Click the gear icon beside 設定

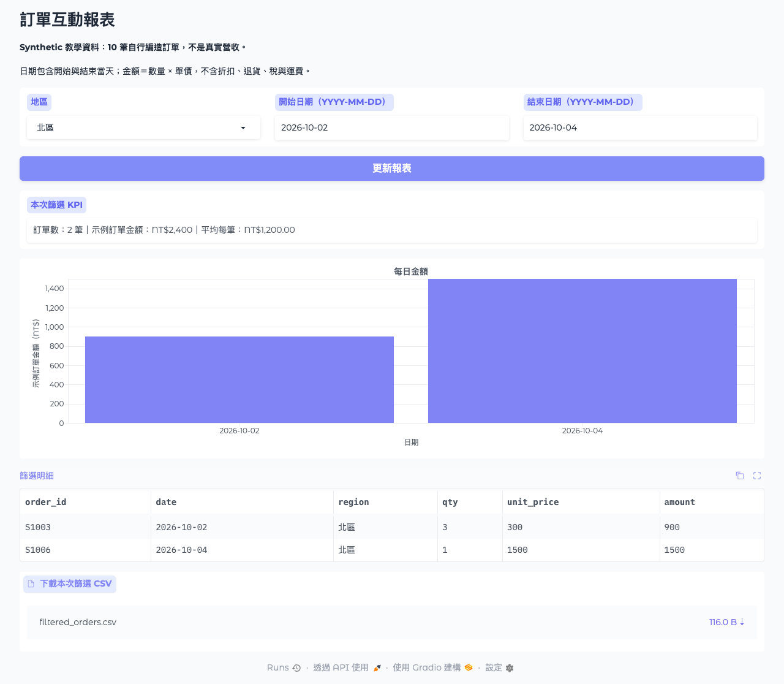tap(510, 668)
